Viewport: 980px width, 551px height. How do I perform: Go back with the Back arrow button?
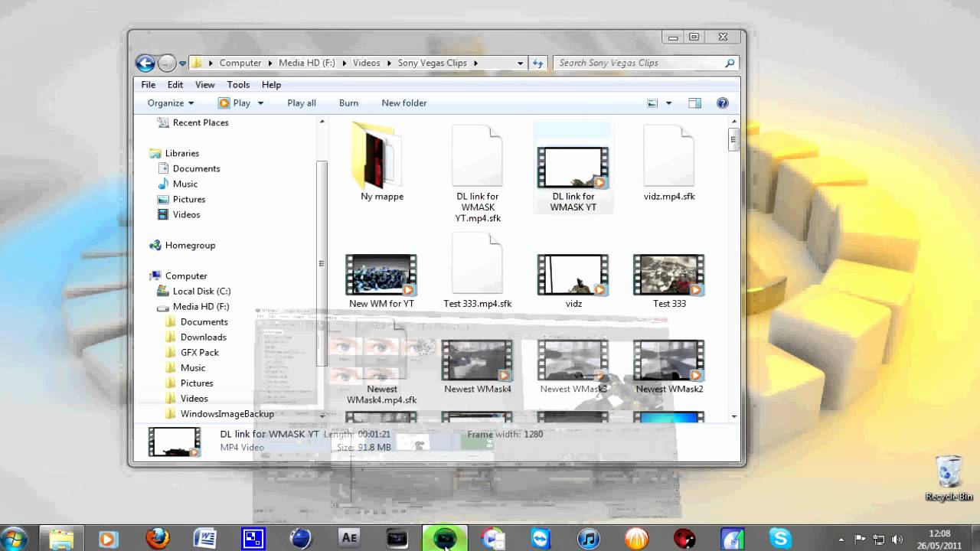145,63
